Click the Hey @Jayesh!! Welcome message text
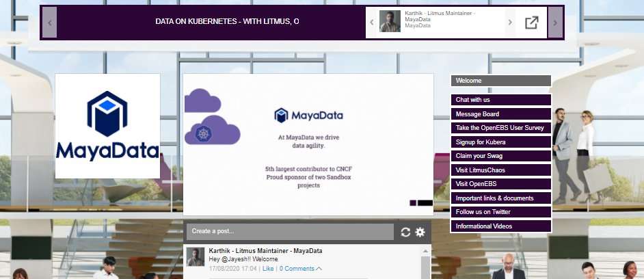Screen dimensions: 644x279 (243, 259)
